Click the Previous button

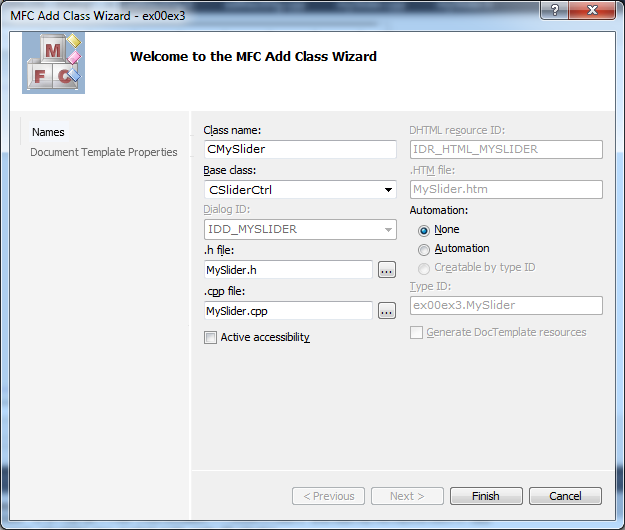point(328,496)
